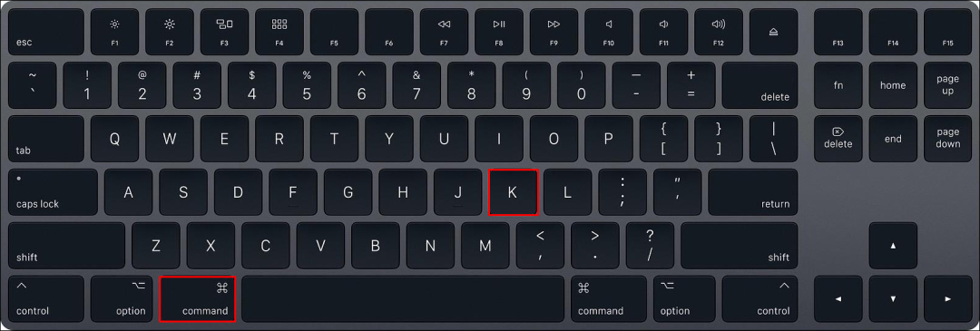
Task: Toggle the caps lock key
Action: (54, 192)
